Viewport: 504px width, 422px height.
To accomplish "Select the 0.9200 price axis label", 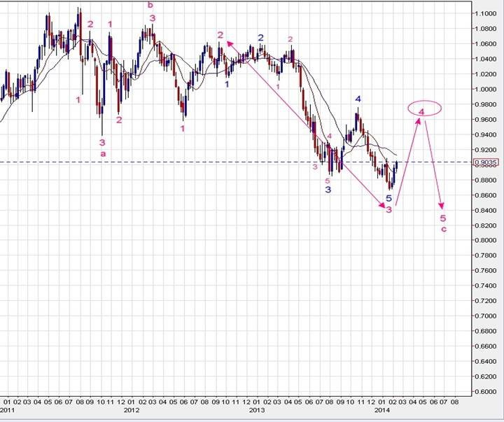I will pos(486,150).
